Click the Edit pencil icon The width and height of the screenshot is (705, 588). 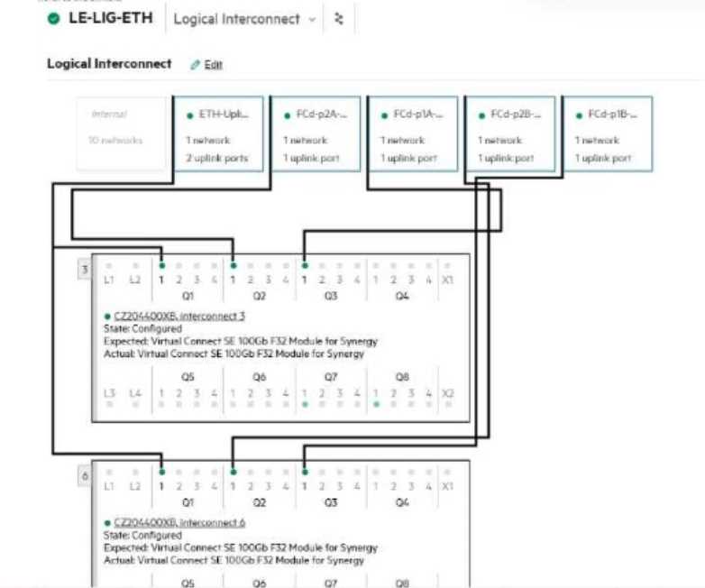click(195, 65)
